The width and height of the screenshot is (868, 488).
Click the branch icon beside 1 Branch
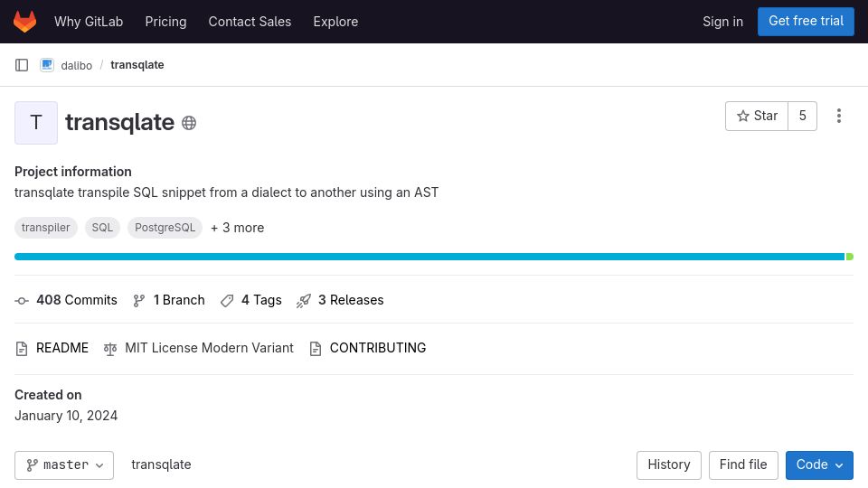[139, 300]
